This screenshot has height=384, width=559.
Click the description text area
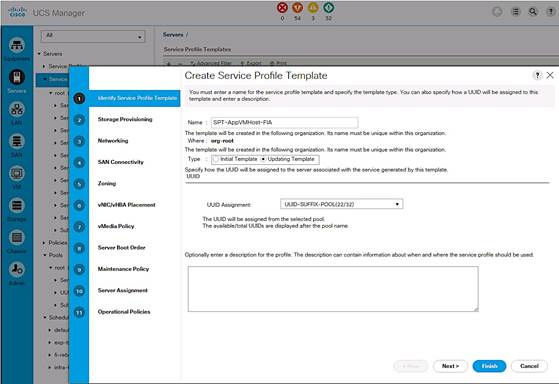pos(333,289)
